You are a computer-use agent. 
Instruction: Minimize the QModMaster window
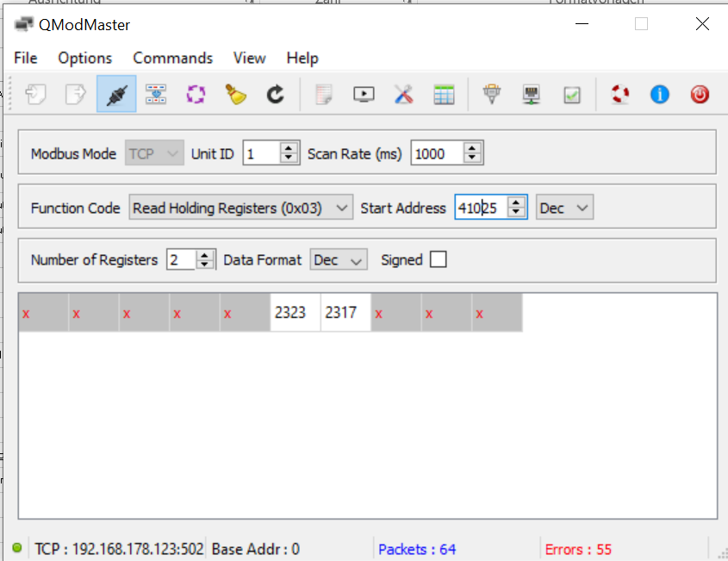pyautogui.click(x=582, y=23)
